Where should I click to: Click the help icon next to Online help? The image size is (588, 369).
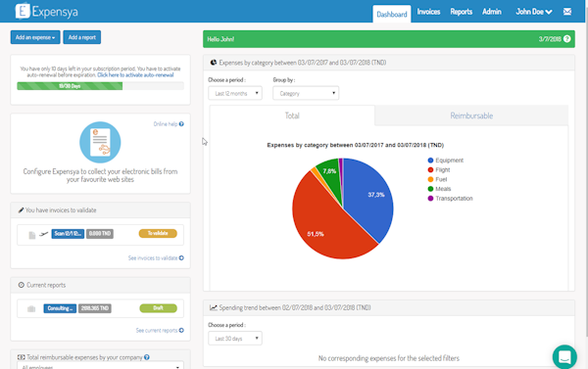pos(181,124)
